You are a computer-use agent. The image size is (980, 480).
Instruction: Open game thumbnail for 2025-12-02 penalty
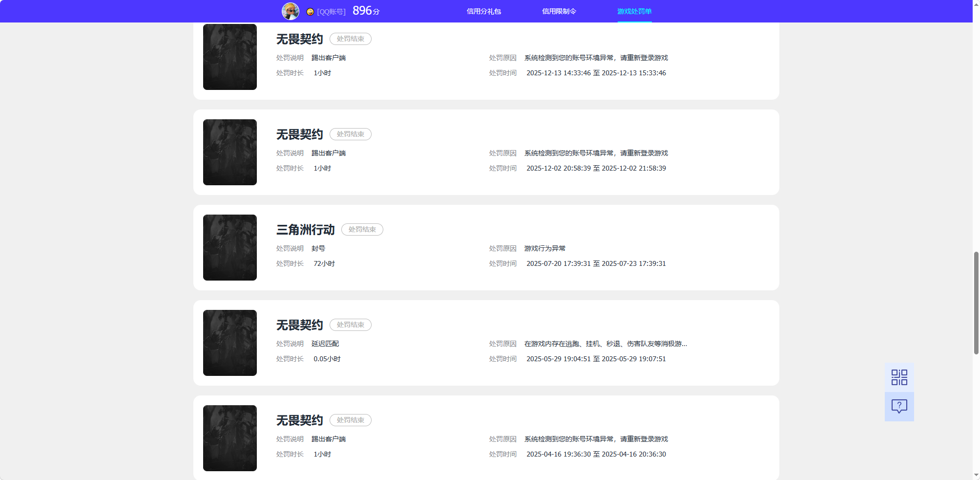click(x=230, y=152)
